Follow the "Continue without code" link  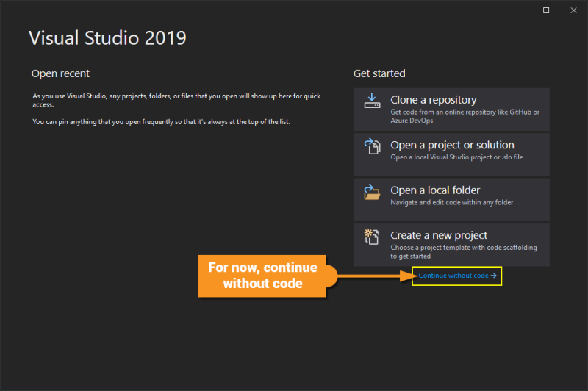click(x=453, y=276)
